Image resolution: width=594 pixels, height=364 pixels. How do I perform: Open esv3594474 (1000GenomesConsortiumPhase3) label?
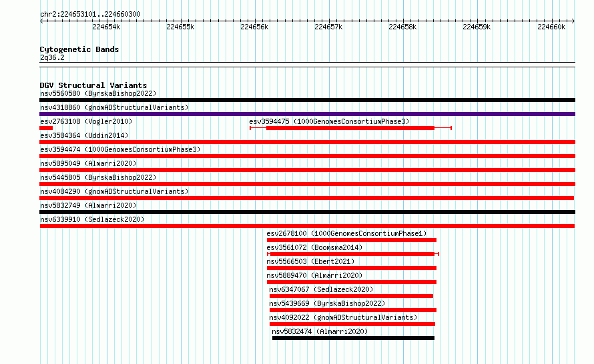(120, 149)
